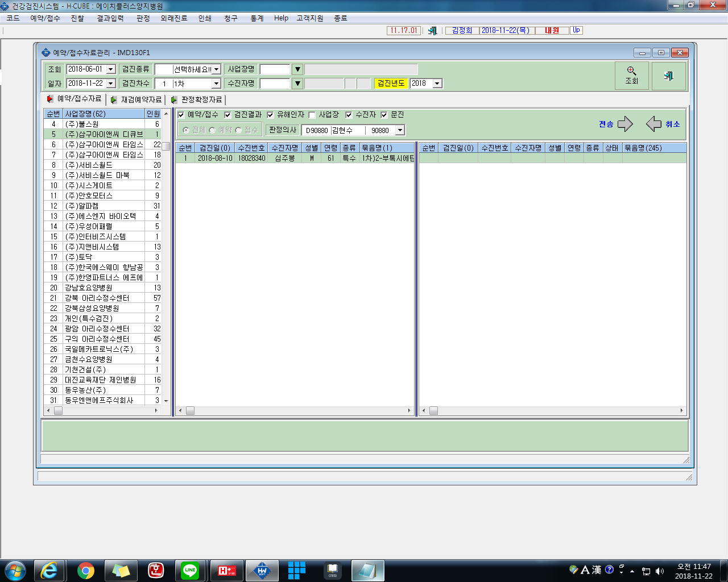Click the Up button in the toolbar

point(576,30)
